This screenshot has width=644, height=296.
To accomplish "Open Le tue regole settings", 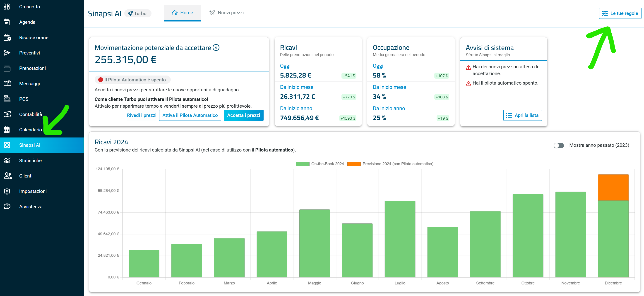I will [620, 14].
